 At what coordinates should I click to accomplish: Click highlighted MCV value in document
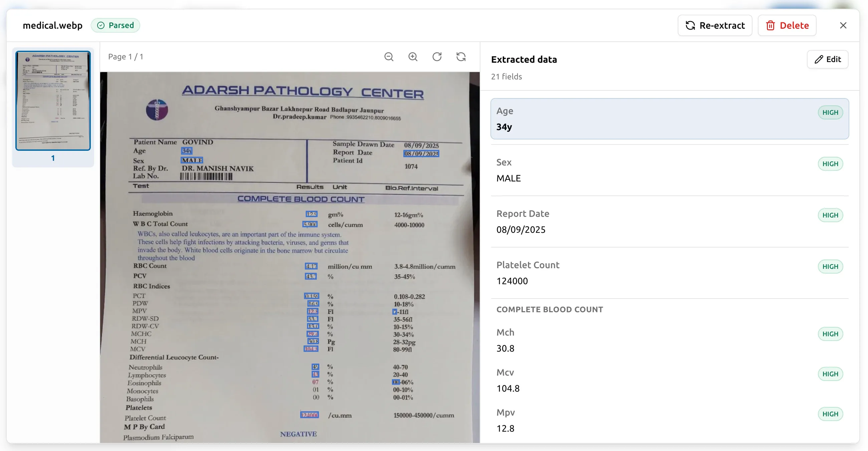pos(311,349)
